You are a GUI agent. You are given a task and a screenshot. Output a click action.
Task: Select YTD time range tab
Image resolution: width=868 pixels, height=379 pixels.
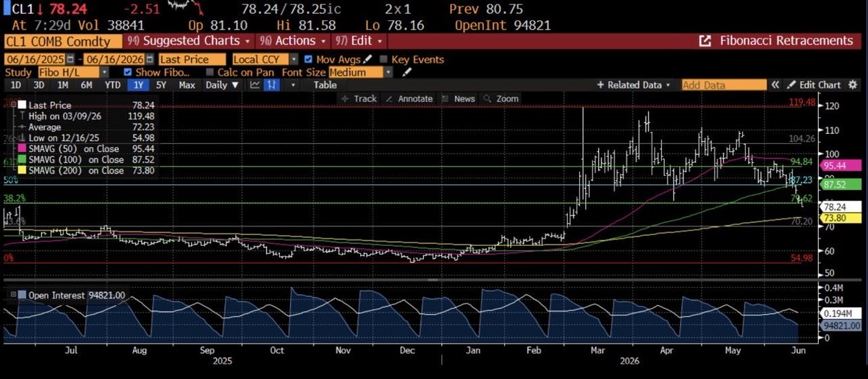click(112, 85)
